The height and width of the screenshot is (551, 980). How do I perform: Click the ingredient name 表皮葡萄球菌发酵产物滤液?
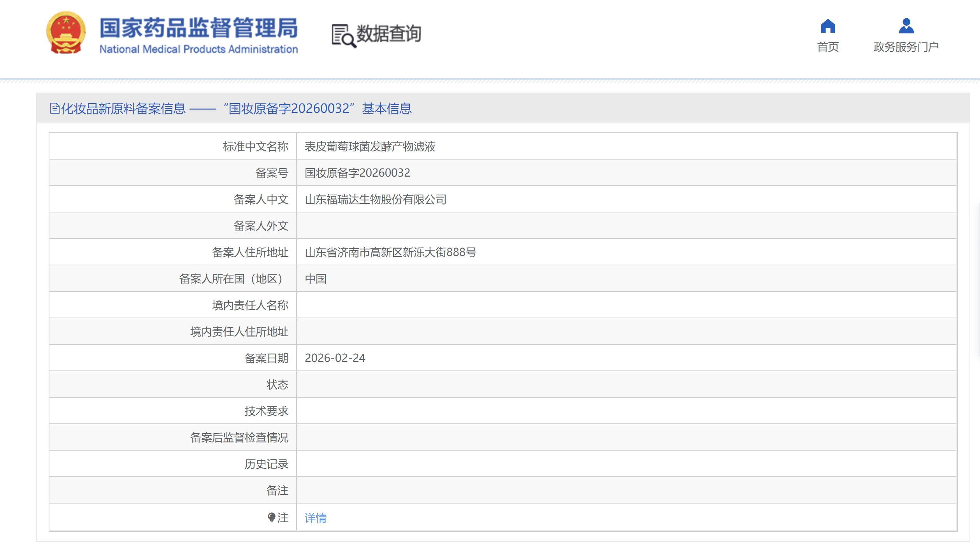pos(369,147)
